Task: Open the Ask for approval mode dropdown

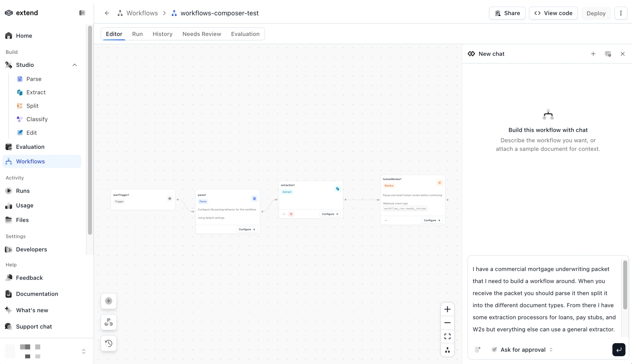Action: [x=522, y=350]
